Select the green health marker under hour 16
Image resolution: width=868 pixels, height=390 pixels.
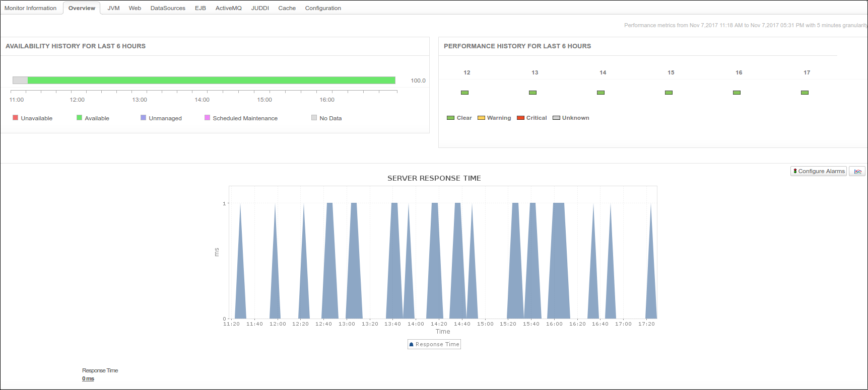tap(737, 93)
